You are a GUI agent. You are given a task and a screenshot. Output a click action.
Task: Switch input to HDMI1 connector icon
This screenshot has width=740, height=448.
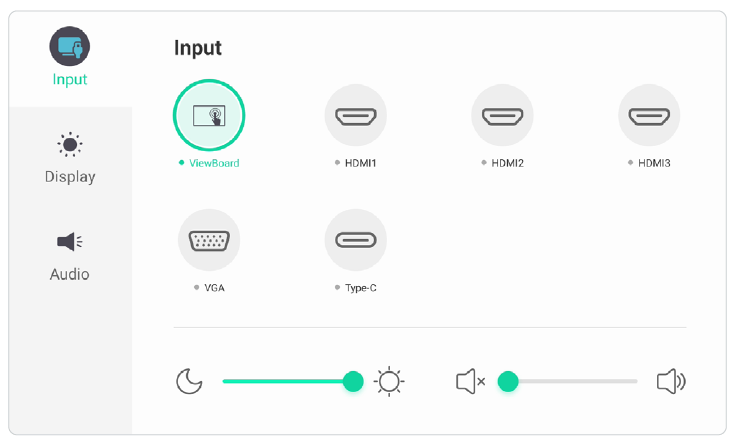(x=356, y=115)
